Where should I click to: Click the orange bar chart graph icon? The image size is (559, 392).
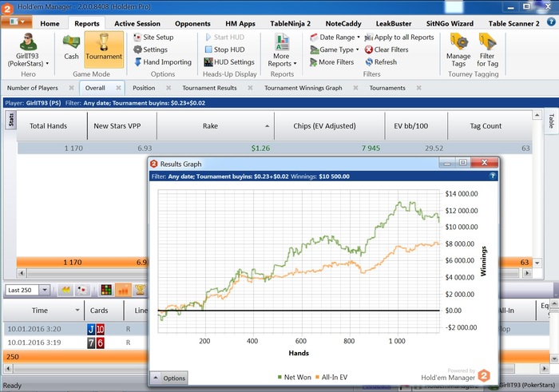pyautogui.click(x=123, y=290)
